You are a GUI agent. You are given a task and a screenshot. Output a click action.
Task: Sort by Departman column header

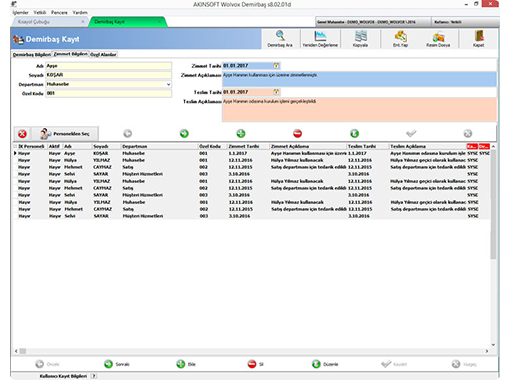pyautogui.click(x=159, y=146)
